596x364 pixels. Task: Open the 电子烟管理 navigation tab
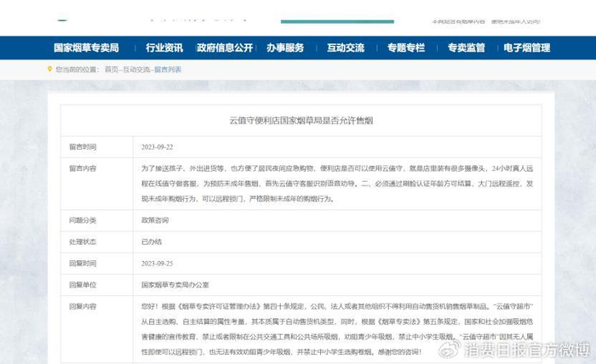(527, 48)
